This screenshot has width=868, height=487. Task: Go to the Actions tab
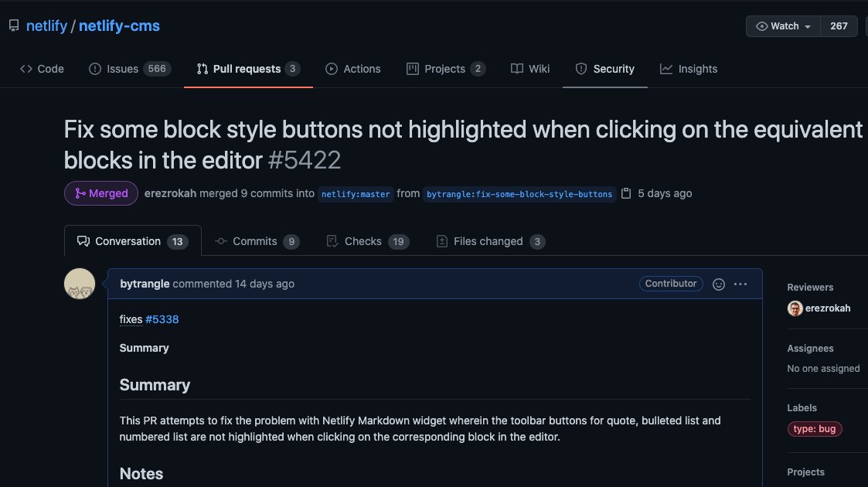tap(353, 69)
